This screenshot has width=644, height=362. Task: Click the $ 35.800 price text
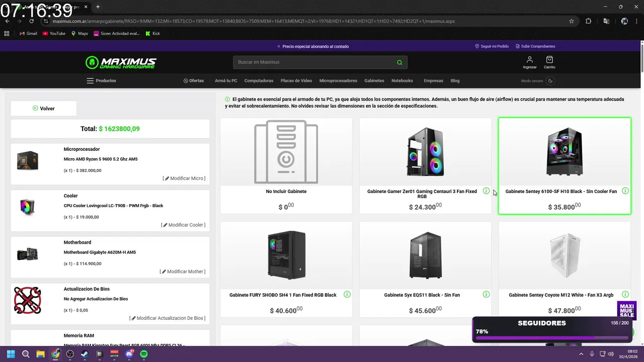pyautogui.click(x=565, y=206)
